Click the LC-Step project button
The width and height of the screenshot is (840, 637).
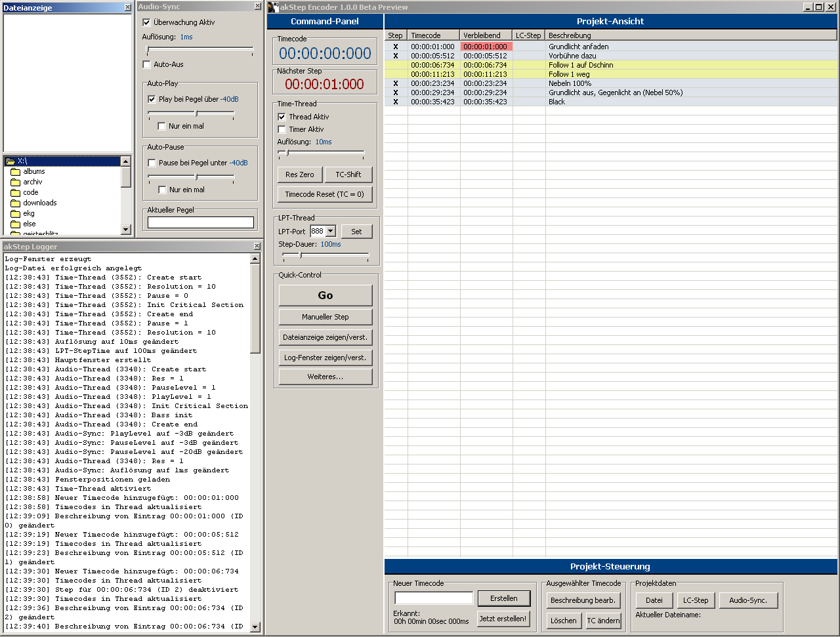[696, 600]
